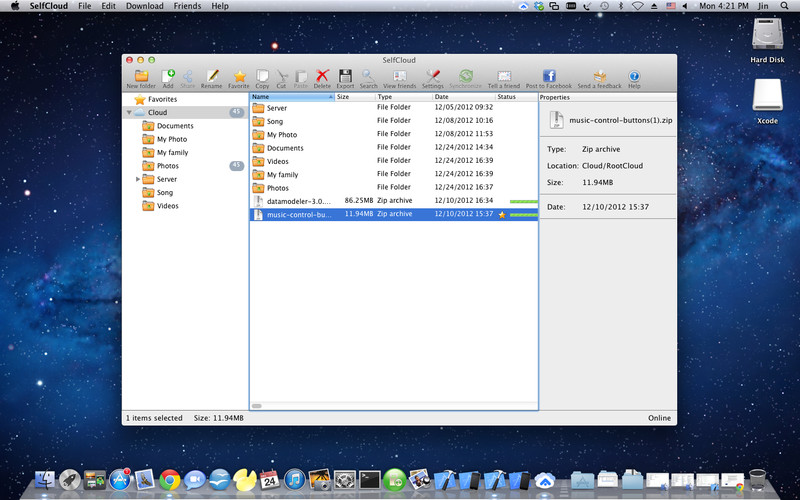Open the Edit menu

108,6
